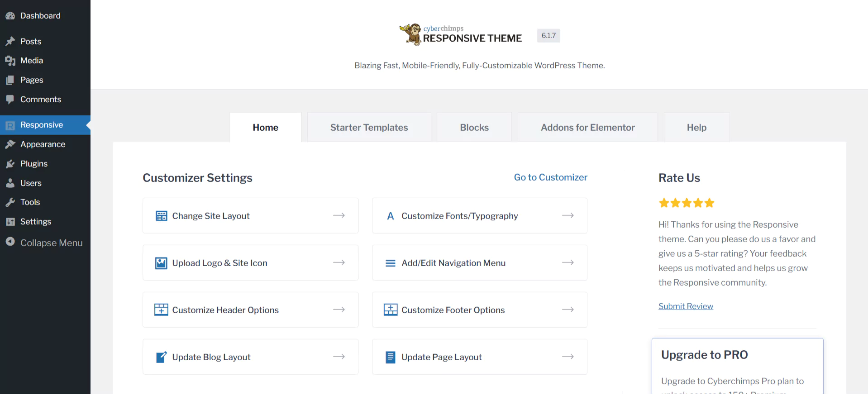Click arrow on Customize Fonts/Typography card
Image resolution: width=868 pixels, height=396 pixels.
(568, 215)
